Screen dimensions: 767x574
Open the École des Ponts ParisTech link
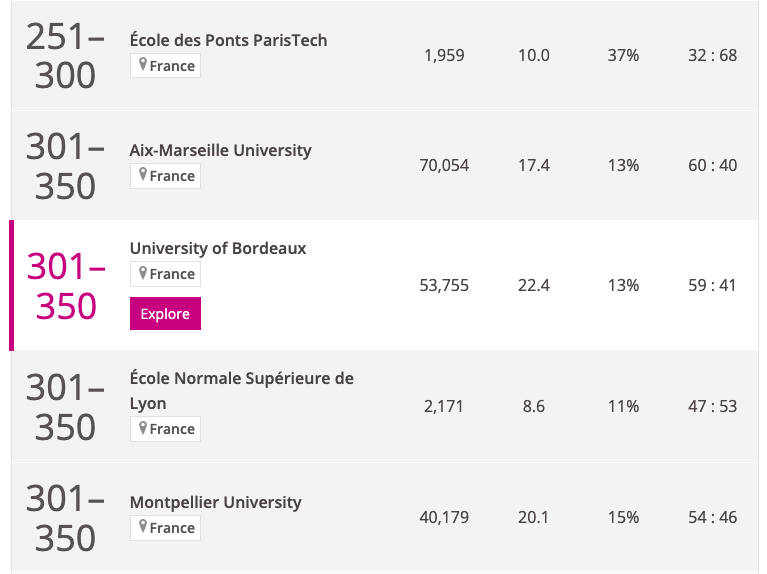click(x=228, y=41)
